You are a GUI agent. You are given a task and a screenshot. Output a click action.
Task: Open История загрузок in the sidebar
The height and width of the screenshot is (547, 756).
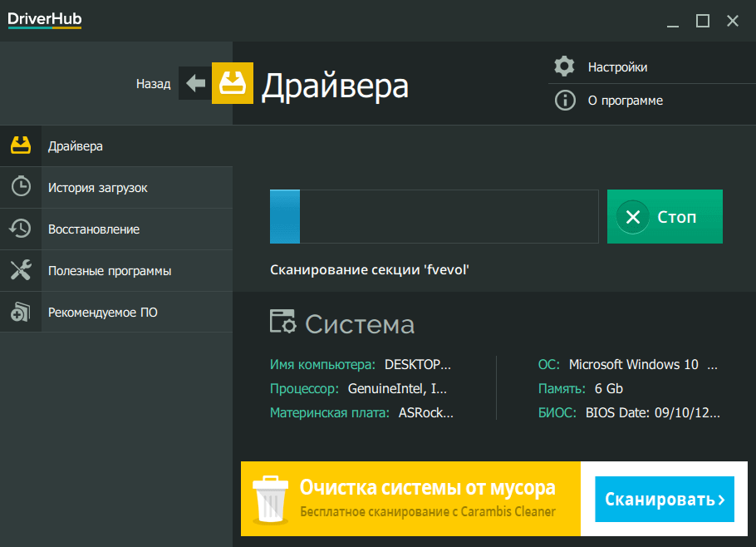pos(116,188)
